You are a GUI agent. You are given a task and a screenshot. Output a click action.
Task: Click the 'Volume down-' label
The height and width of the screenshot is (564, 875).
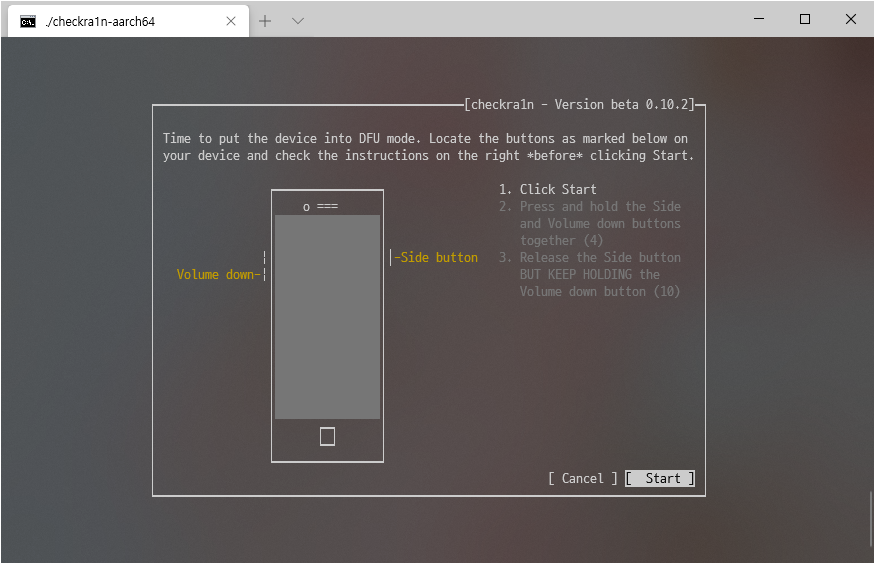tap(219, 274)
